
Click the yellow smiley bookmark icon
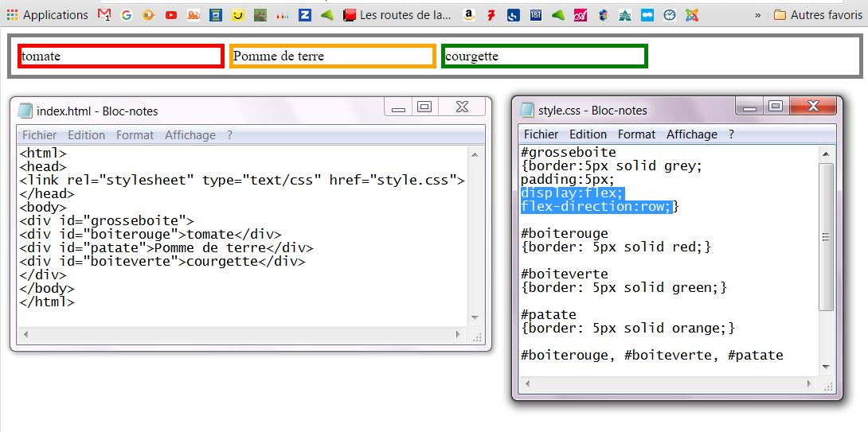tap(238, 14)
